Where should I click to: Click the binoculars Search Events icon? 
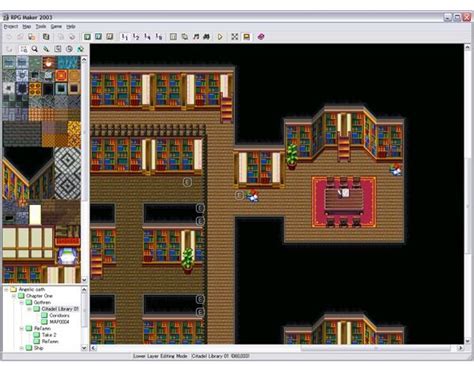(207, 37)
